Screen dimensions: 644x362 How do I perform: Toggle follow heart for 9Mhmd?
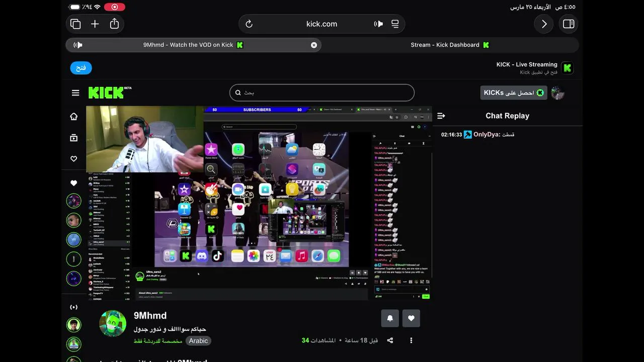click(411, 318)
